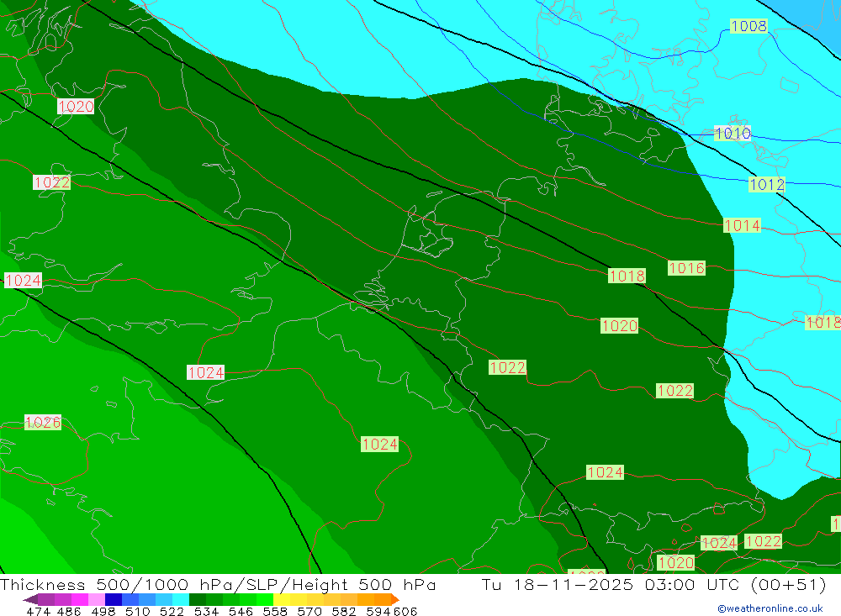841x616 pixels.
Task: Click the blue 1008 isobar label
Action: 748,26
